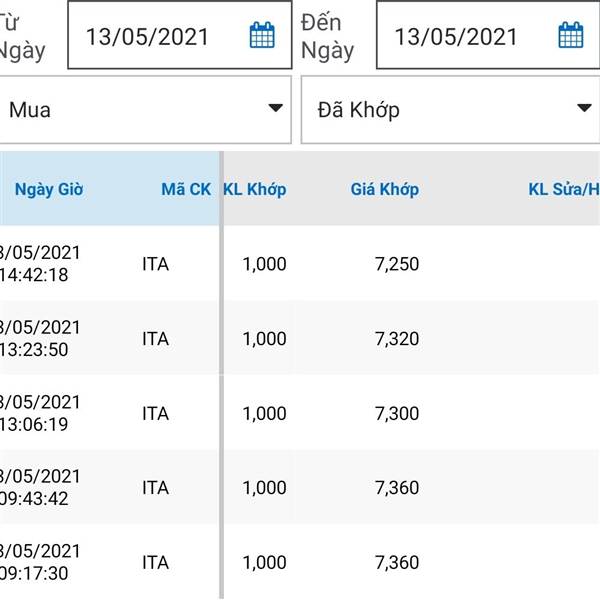Select the ITA order at 13:23:50

pos(155,339)
